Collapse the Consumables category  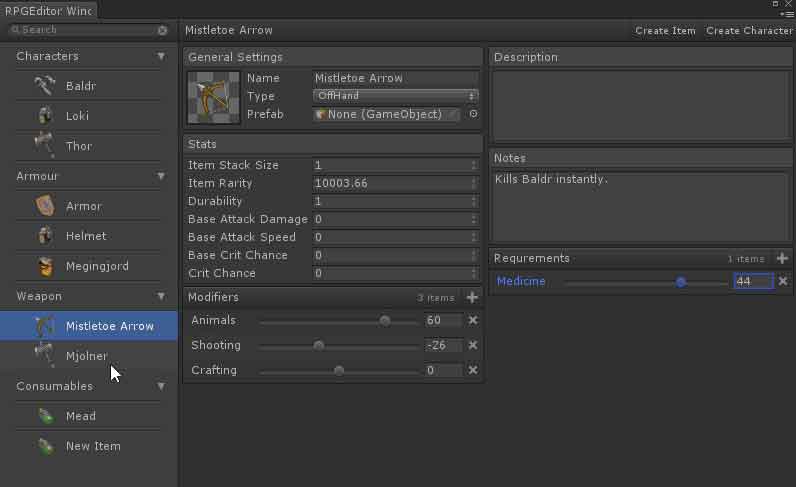161,386
